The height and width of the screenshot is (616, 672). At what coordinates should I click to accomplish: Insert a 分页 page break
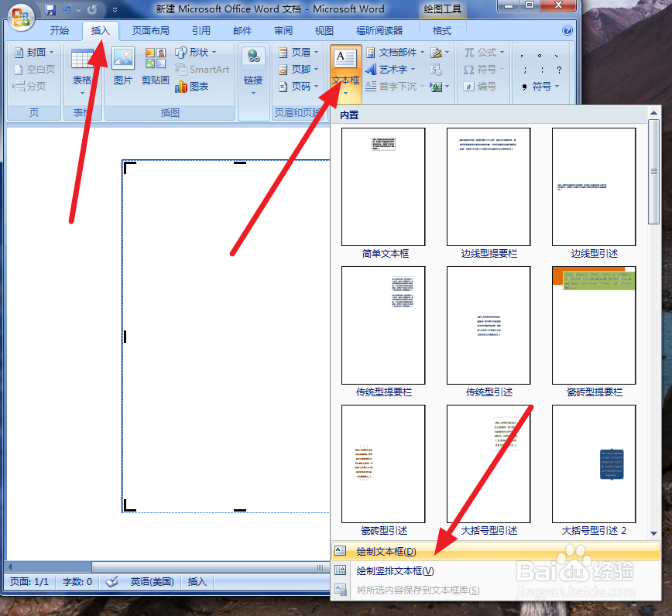click(x=29, y=87)
